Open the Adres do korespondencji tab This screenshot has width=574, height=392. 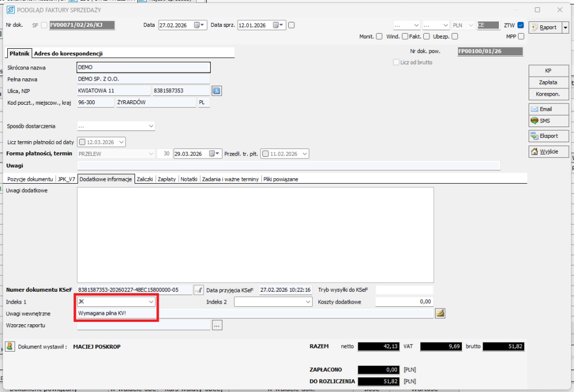(x=68, y=54)
